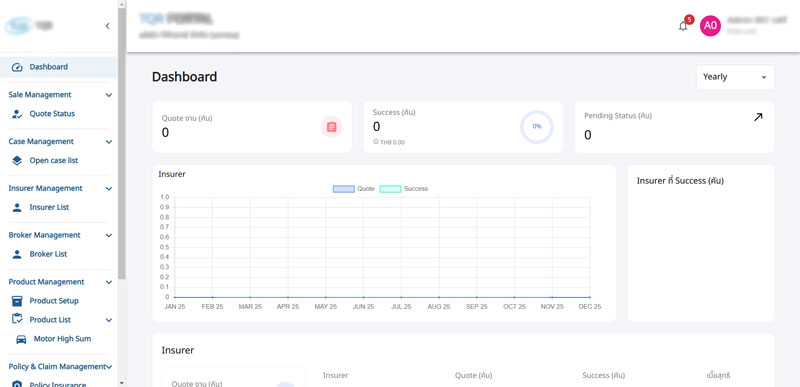800x387 pixels.
Task: Click the Dashboard gauge icon
Action: point(17,67)
